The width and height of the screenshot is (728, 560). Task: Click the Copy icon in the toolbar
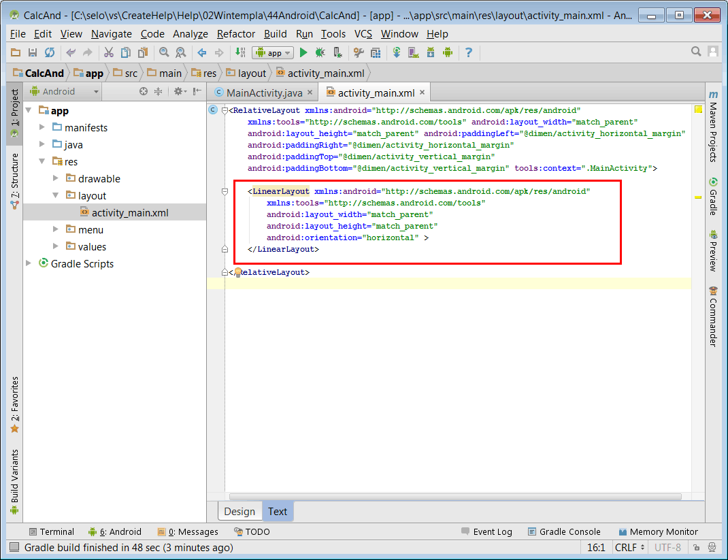point(125,52)
